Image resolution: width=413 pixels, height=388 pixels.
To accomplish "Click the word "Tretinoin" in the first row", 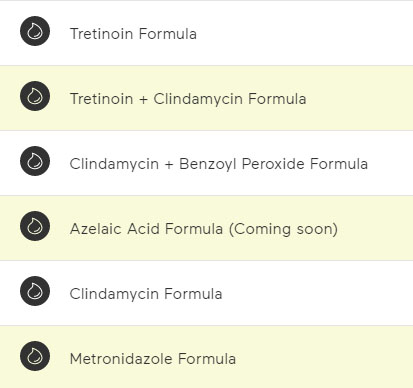I will pos(101,34).
